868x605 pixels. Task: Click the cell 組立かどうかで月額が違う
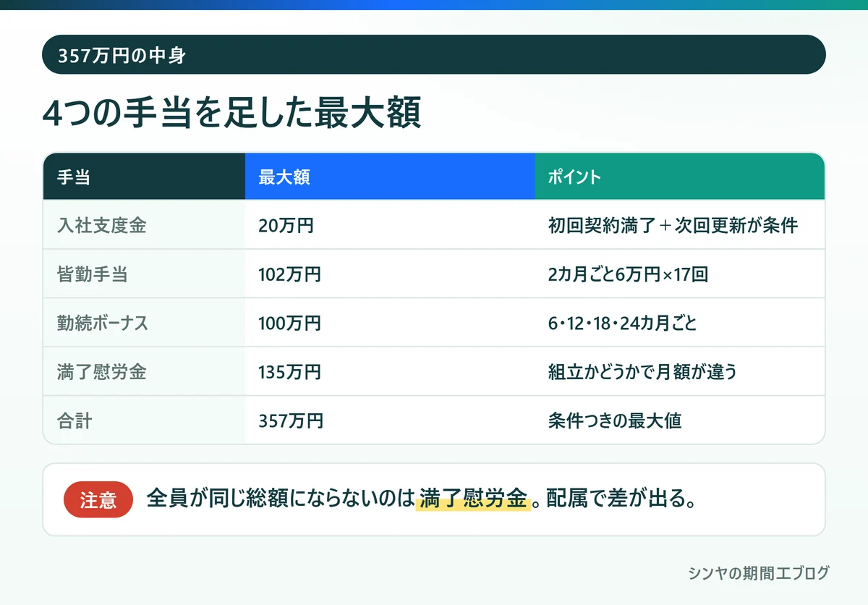click(680, 371)
